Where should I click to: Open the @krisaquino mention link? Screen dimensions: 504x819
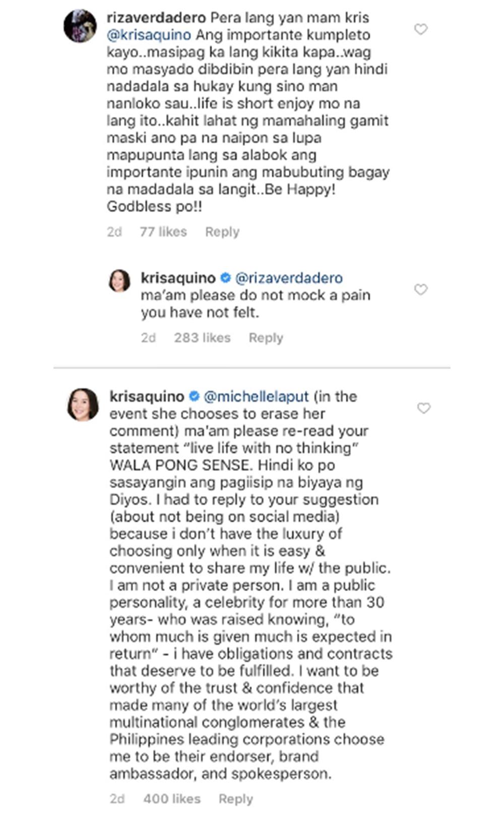coord(149,35)
